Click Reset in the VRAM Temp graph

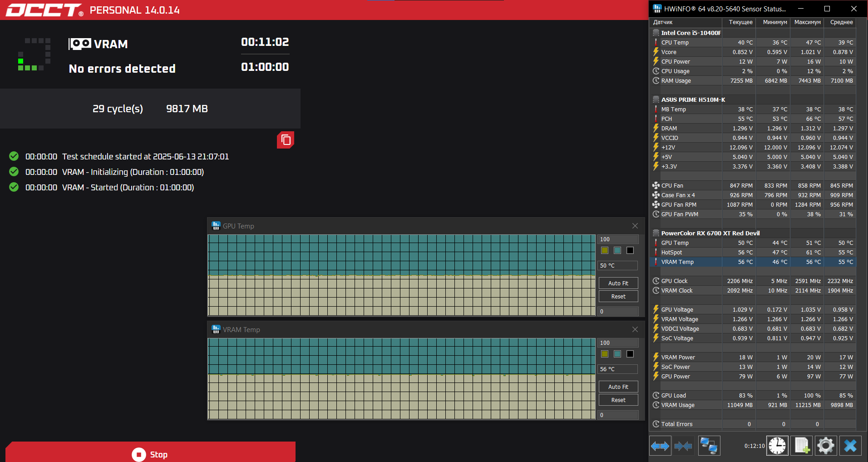pos(618,400)
